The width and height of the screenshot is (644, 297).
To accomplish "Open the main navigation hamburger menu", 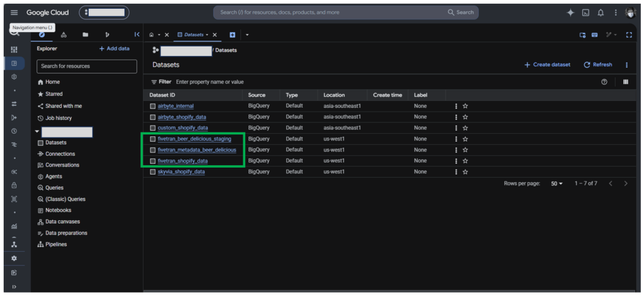I will [x=14, y=13].
